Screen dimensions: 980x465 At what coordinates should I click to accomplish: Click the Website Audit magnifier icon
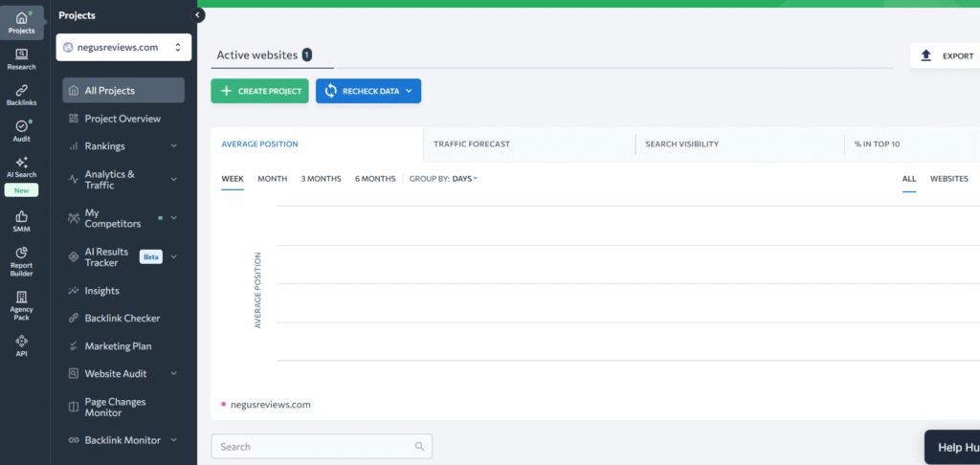tap(73, 374)
